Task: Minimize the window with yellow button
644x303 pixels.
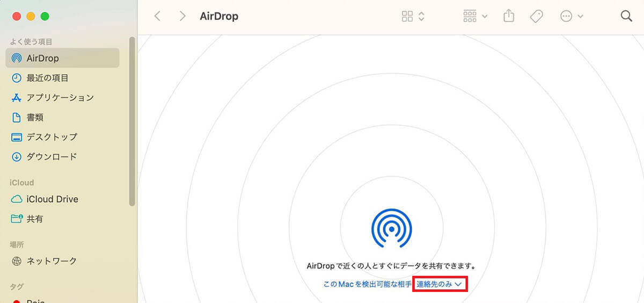Action: 31,16
